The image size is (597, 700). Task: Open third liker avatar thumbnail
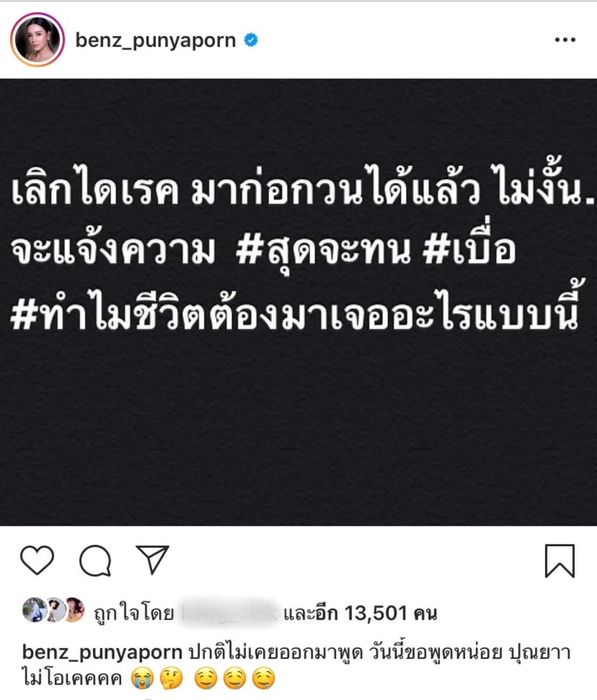coord(74,610)
